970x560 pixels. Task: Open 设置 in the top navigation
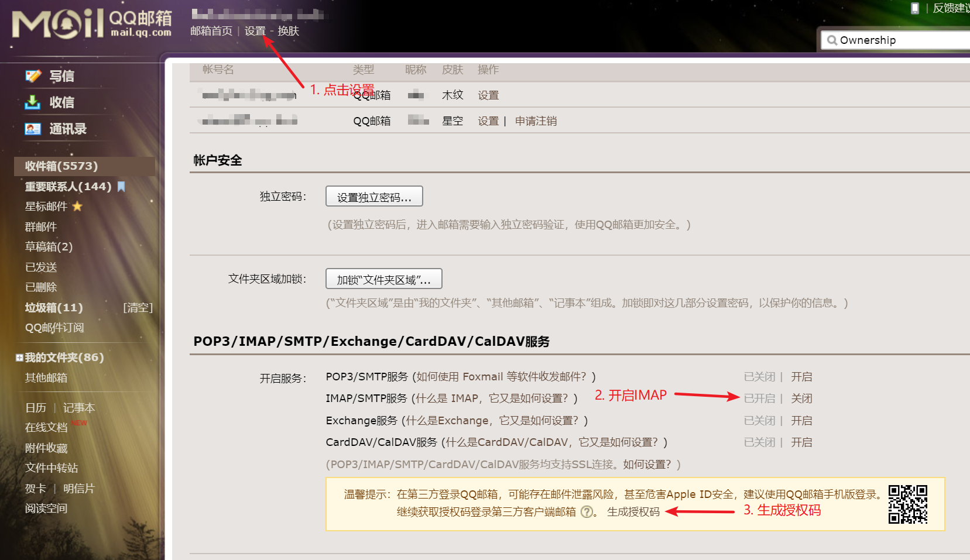(255, 31)
